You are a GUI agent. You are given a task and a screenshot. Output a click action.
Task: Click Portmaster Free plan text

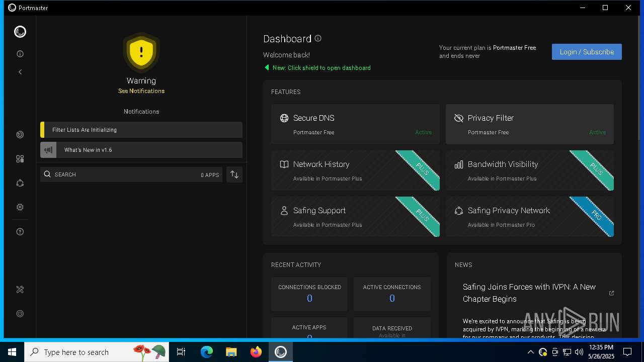coord(514,48)
